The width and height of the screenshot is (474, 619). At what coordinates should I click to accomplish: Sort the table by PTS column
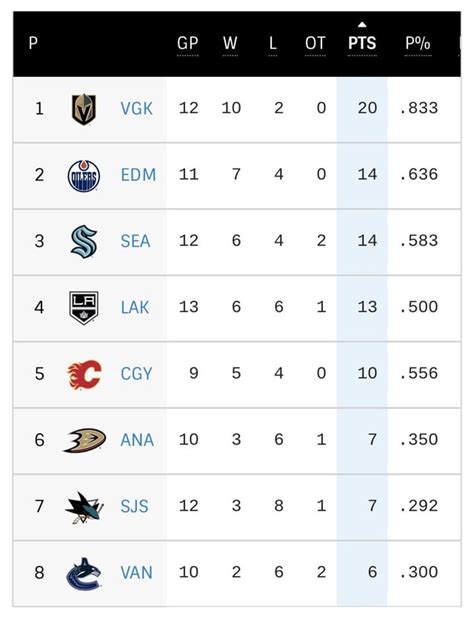click(x=362, y=43)
